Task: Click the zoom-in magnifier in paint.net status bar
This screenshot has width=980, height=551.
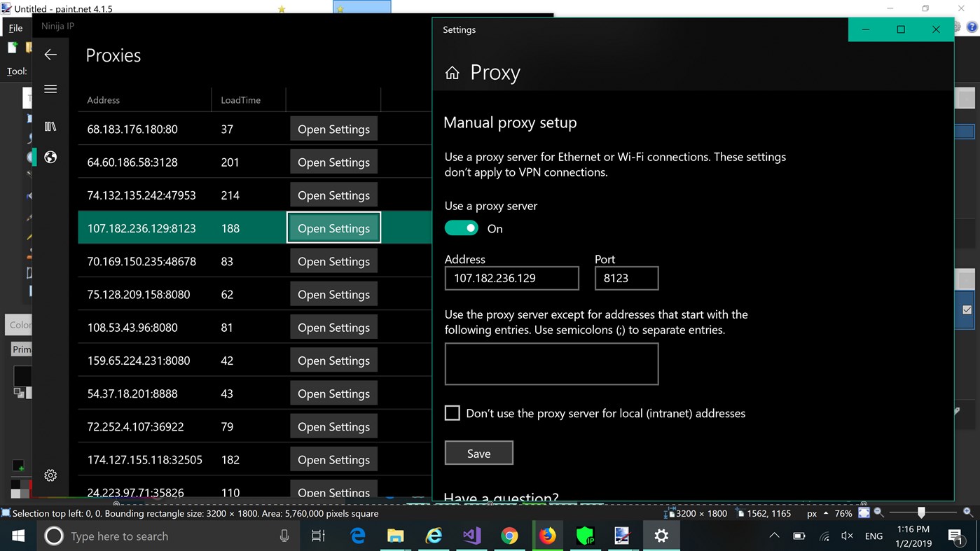Action: [x=967, y=513]
